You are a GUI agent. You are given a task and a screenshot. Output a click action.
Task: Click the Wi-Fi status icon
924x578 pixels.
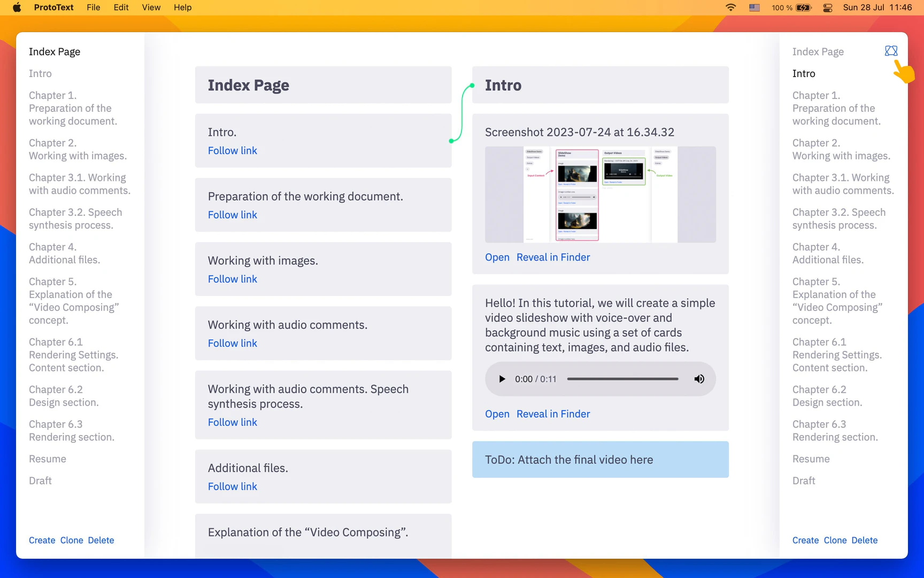730,7
